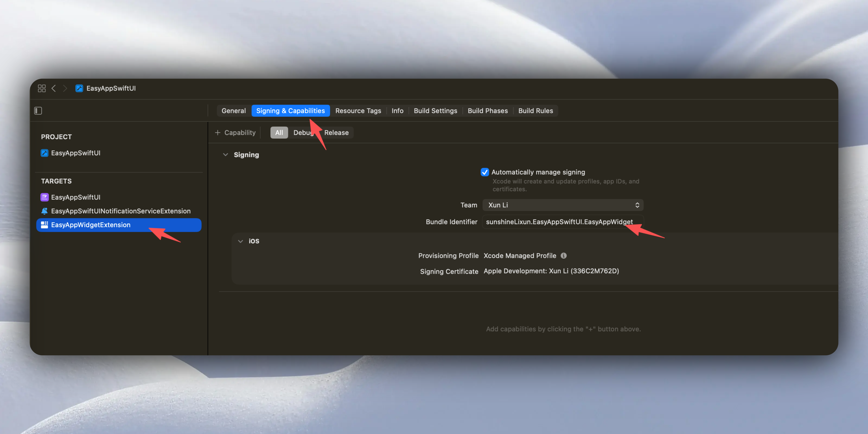Select the EasyAppSwiftUI project under PROJECT
This screenshot has height=434, width=868.
[76, 153]
